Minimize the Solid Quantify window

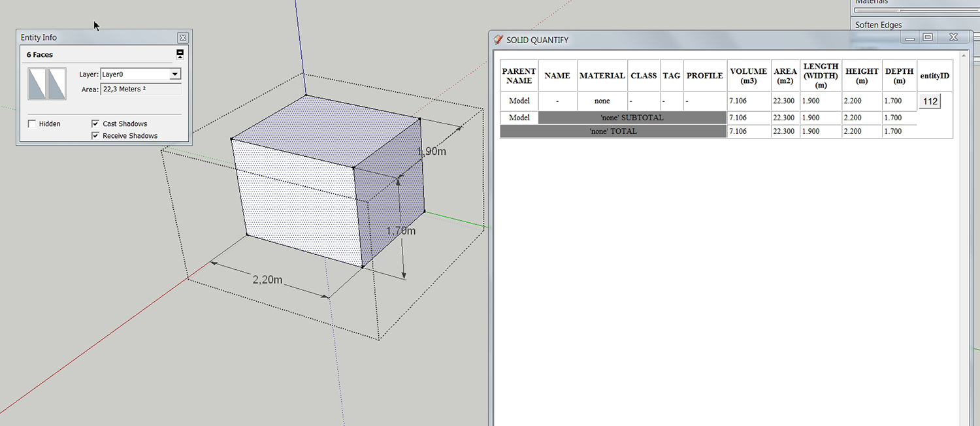click(909, 38)
